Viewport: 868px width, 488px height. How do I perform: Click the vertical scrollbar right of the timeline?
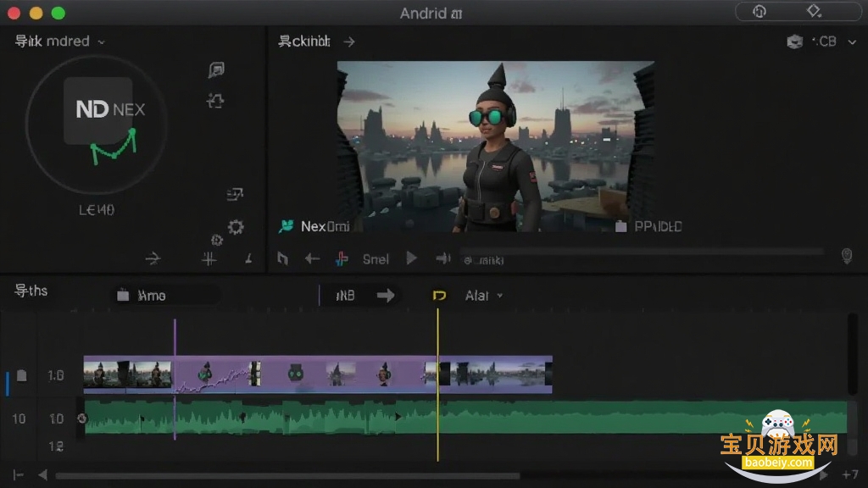(851, 354)
